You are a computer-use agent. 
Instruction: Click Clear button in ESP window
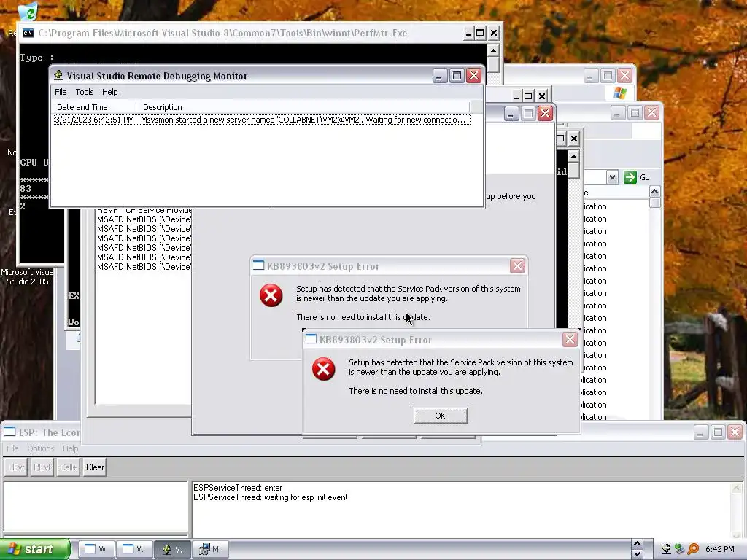pyautogui.click(x=95, y=467)
